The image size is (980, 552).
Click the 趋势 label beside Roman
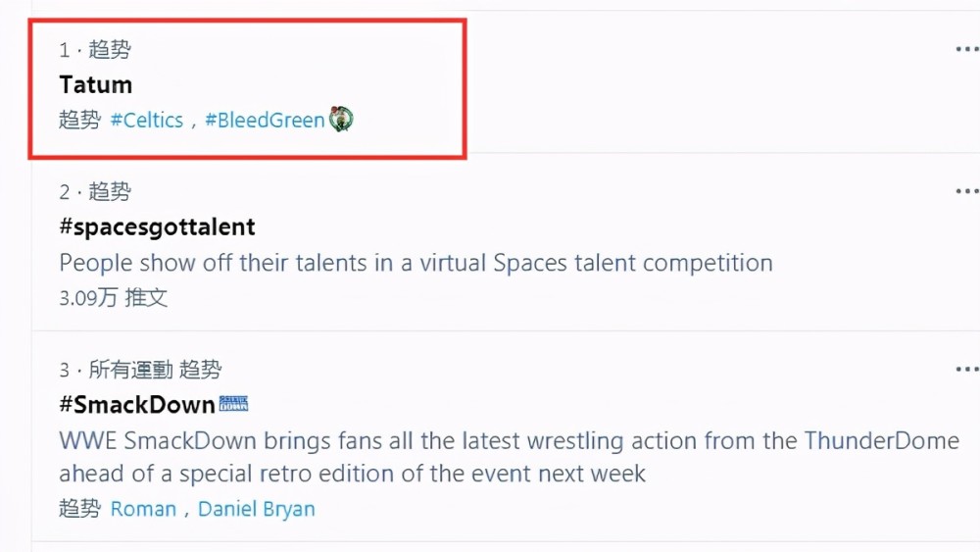(80, 508)
